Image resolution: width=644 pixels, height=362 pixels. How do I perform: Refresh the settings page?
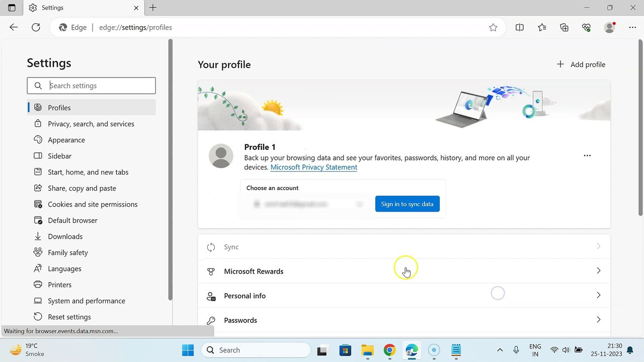pyautogui.click(x=36, y=27)
